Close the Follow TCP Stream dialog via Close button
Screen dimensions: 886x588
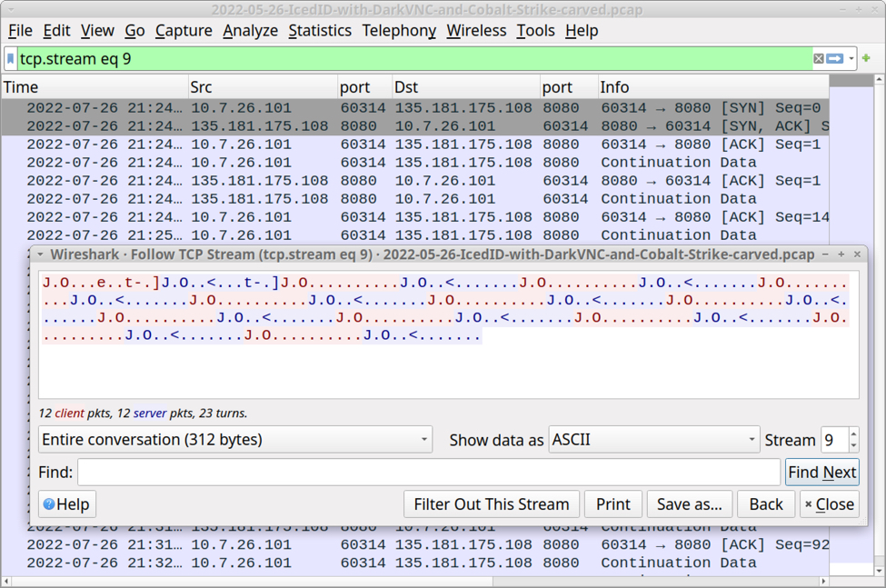click(830, 503)
